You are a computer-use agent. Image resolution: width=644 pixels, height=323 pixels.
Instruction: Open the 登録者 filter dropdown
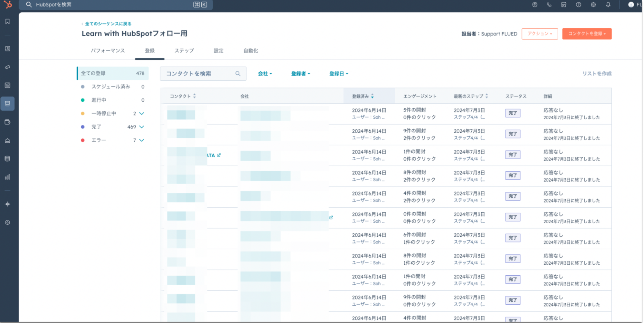coord(300,74)
